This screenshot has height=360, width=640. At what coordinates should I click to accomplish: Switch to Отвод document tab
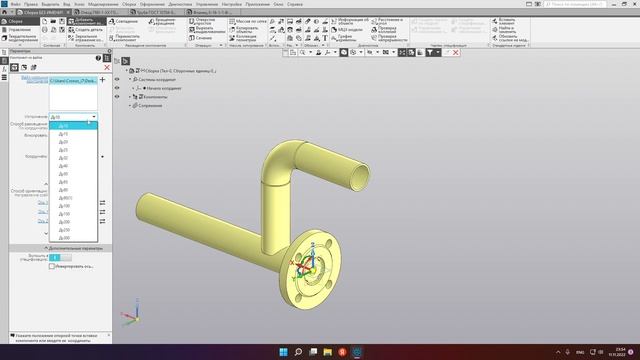(x=100, y=12)
